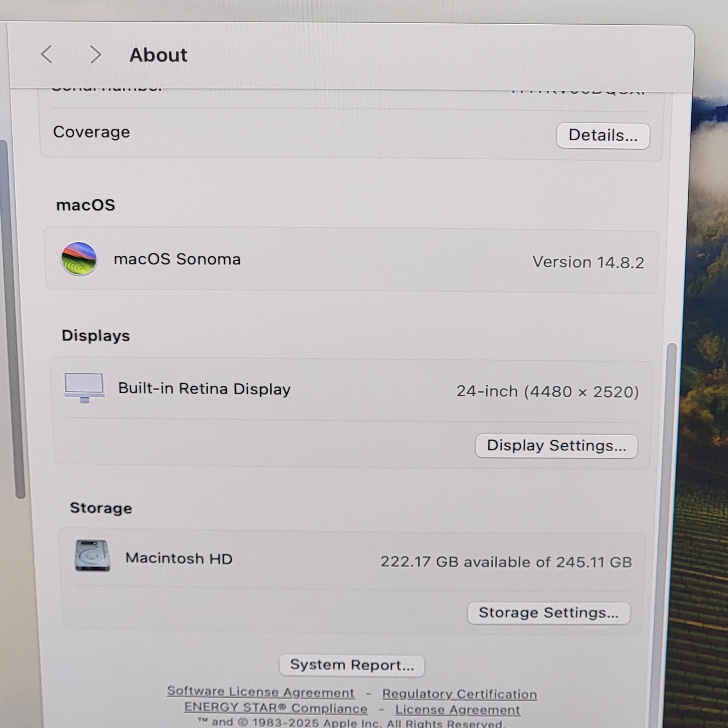This screenshot has height=728, width=728.
Task: Click the 24-inch display resolution text
Action: coord(547,392)
